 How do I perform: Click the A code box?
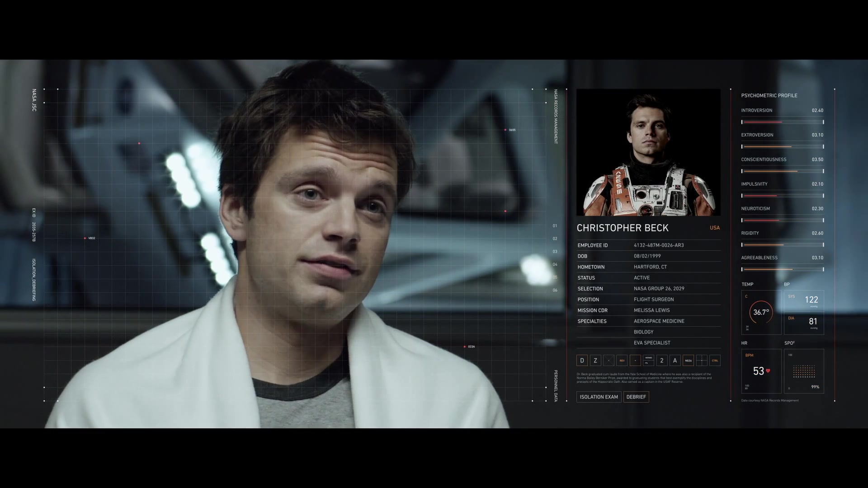point(675,361)
